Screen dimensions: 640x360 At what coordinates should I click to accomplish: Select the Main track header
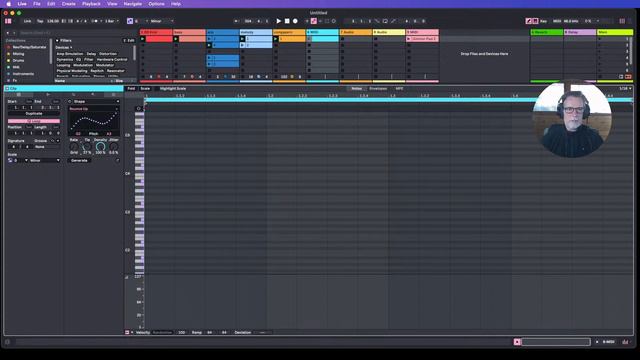coord(615,32)
